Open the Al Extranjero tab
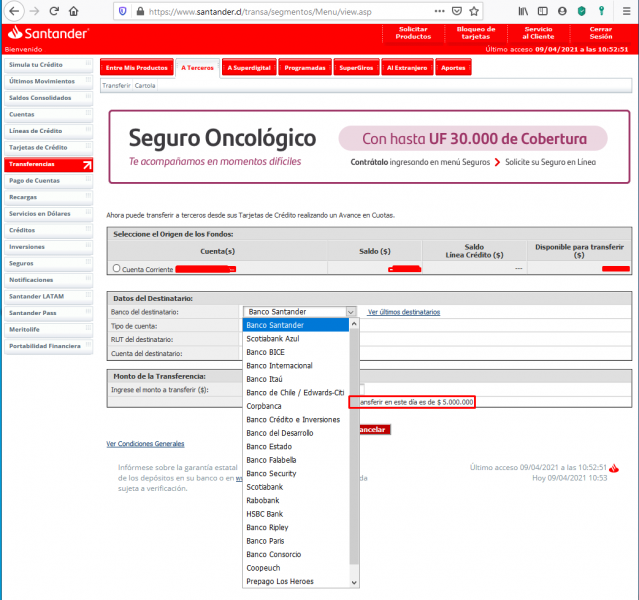This screenshot has height=600, width=639. (406, 68)
